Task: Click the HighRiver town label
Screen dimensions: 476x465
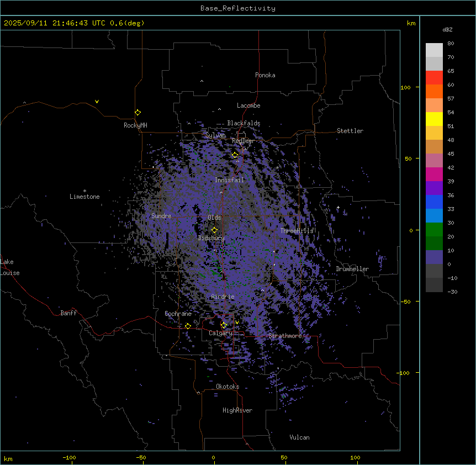Action: click(237, 410)
